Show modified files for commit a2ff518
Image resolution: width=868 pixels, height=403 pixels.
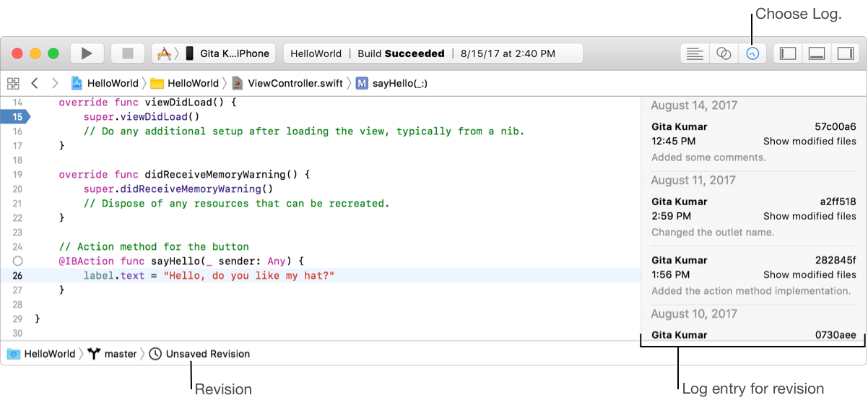pos(810,216)
